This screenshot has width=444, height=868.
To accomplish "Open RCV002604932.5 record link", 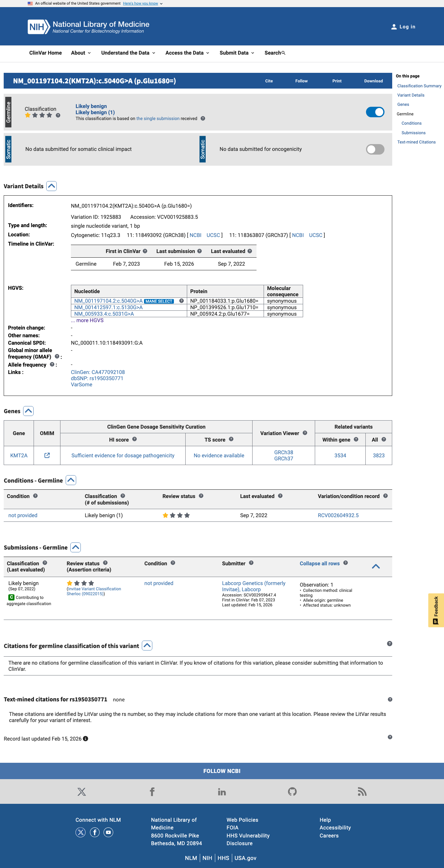I will pyautogui.click(x=338, y=515).
